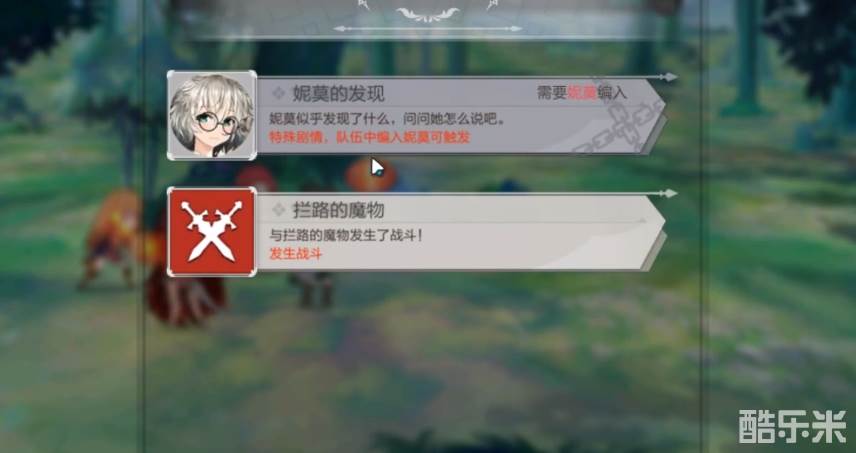Click red 发生战斗 outcome text

(295, 253)
